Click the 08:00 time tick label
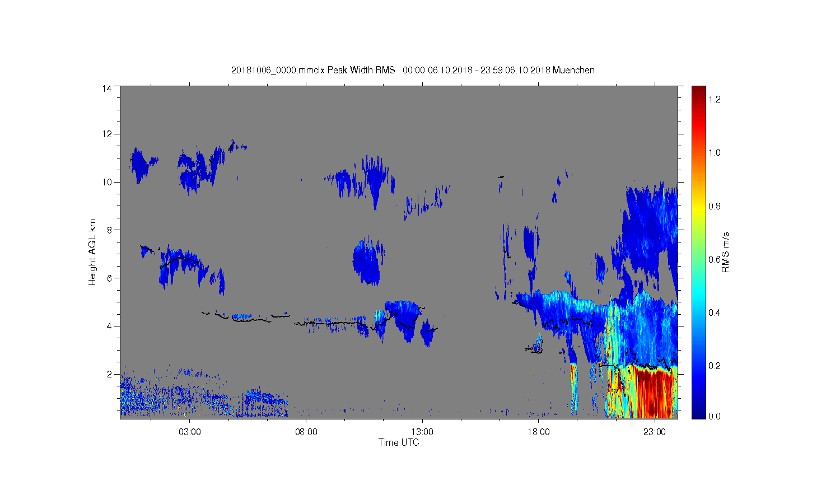 (306, 432)
